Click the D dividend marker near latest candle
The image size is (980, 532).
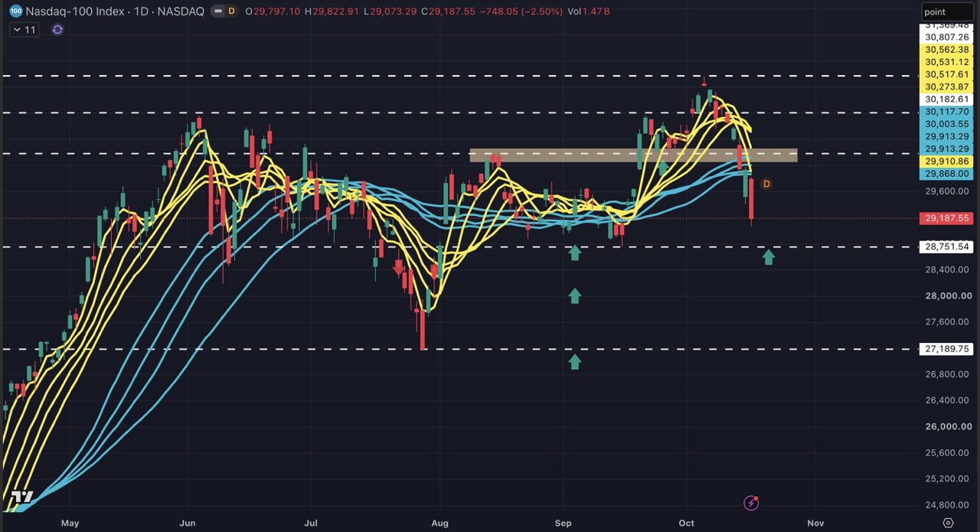tap(766, 184)
